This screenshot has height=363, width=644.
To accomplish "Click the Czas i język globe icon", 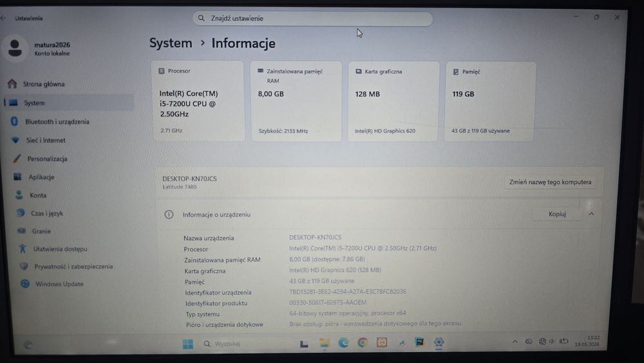I will 21,213.
